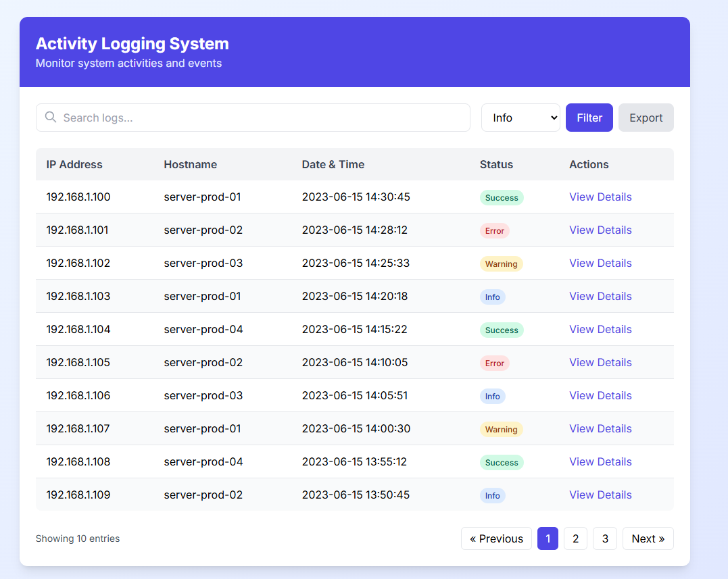Click the Monitor system activities subtitle
728x579 pixels.
pos(128,63)
